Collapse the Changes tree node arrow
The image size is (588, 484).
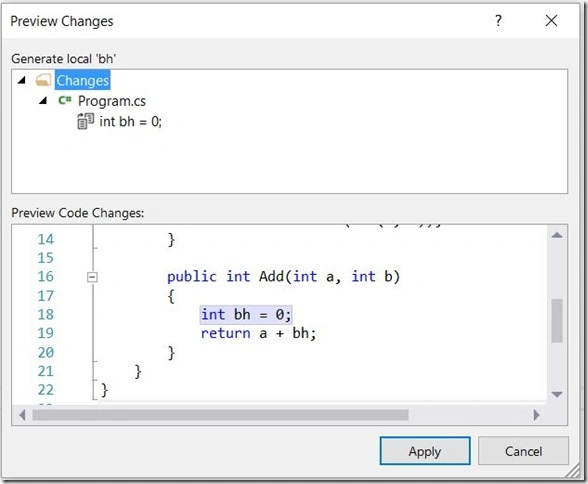tap(22, 80)
